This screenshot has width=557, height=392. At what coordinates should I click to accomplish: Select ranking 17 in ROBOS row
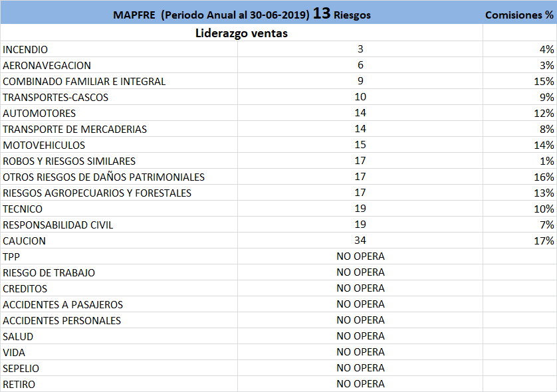click(360, 161)
